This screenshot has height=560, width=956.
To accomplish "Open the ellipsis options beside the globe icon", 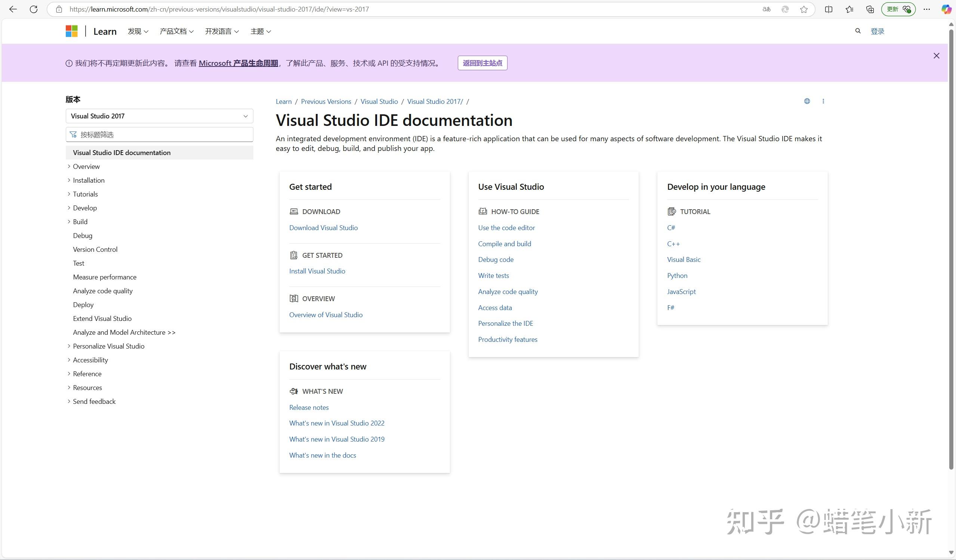I will pyautogui.click(x=823, y=101).
